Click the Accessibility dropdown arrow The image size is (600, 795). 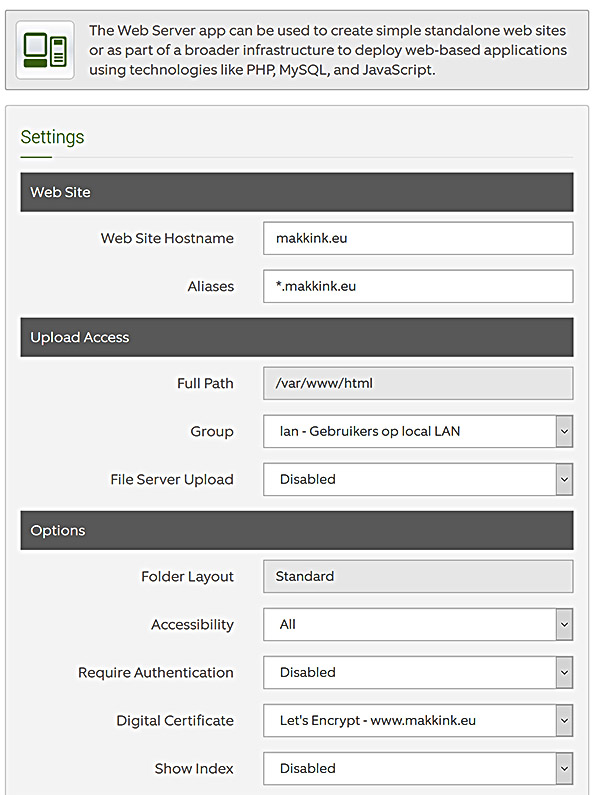[564, 625]
